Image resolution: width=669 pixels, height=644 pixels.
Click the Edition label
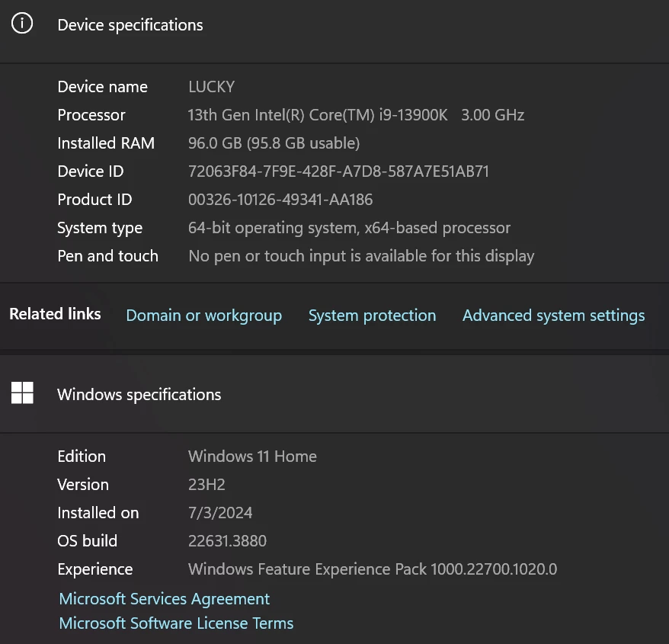point(82,457)
